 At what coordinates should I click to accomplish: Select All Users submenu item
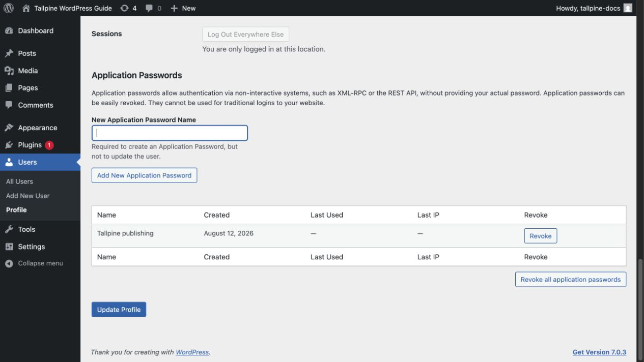[19, 182]
